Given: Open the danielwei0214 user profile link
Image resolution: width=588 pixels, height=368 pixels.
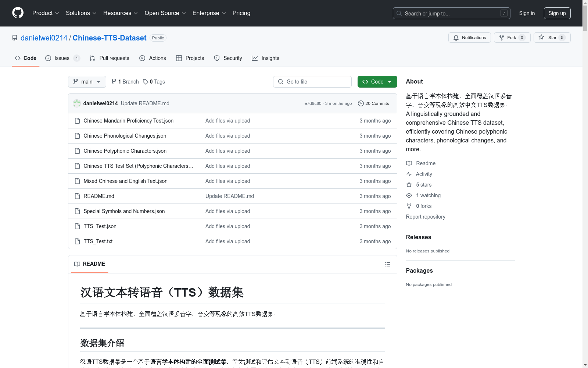Looking at the screenshot, I should pos(44,38).
